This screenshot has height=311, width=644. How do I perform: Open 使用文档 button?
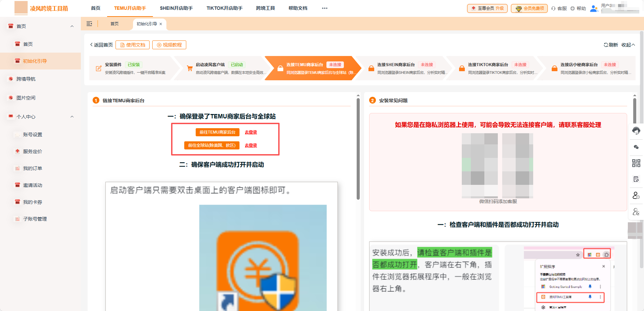pos(132,45)
